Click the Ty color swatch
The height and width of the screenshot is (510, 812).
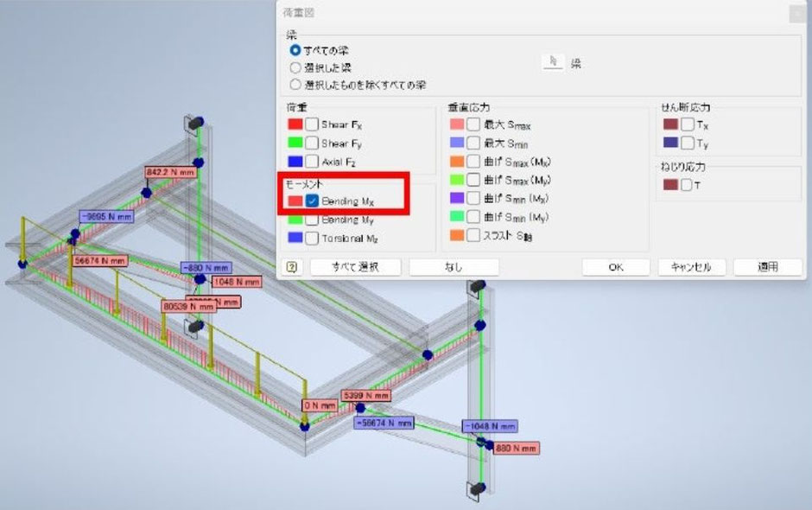tap(670, 143)
